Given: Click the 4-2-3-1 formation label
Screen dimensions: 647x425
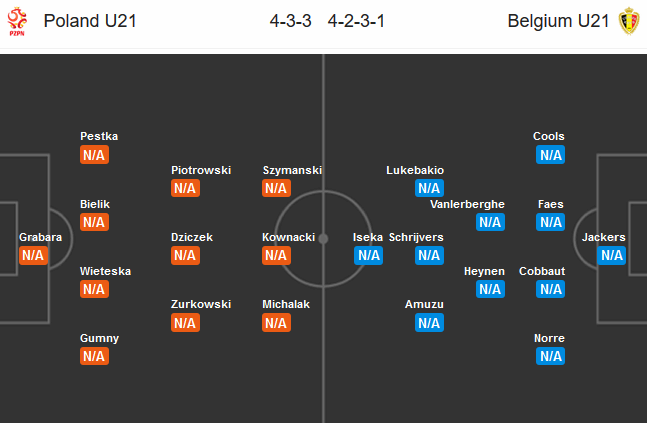Looking at the screenshot, I should (x=356, y=21).
